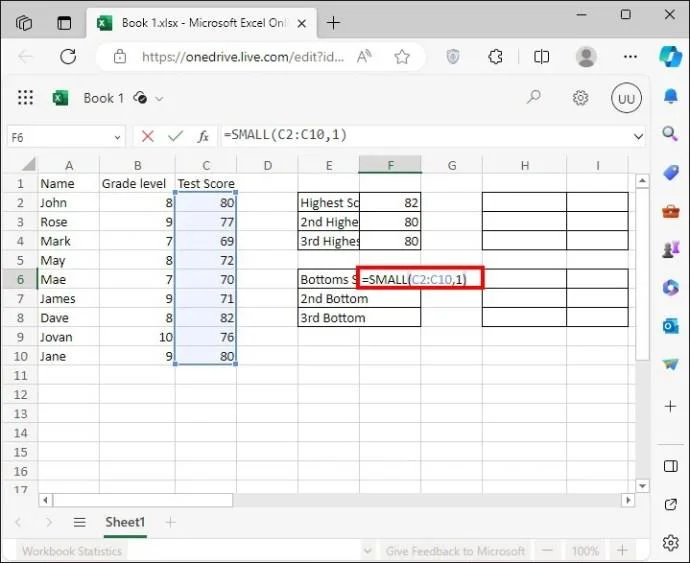Select row 11 header
690x563 pixels.
point(20,375)
